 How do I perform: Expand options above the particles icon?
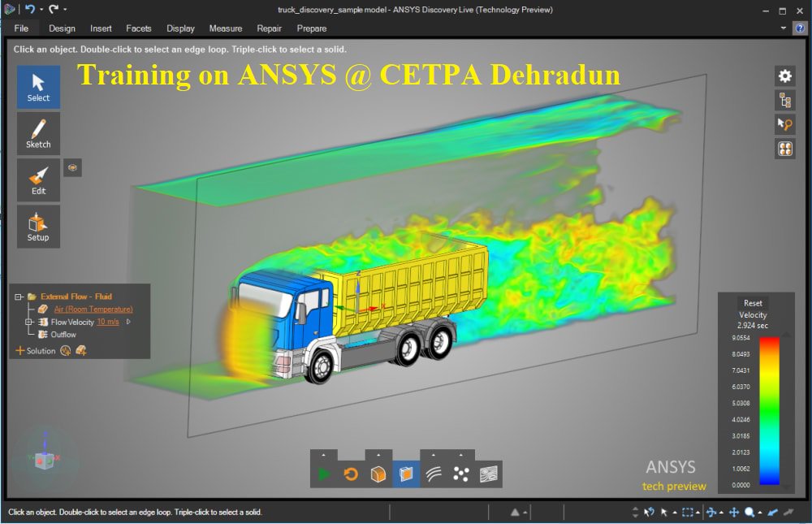click(x=461, y=455)
